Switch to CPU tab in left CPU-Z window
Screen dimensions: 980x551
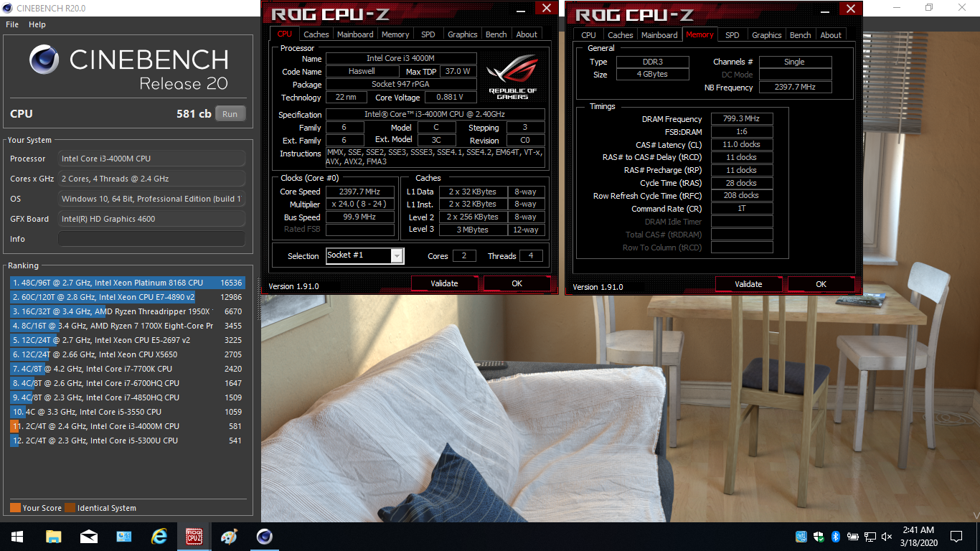285,34
